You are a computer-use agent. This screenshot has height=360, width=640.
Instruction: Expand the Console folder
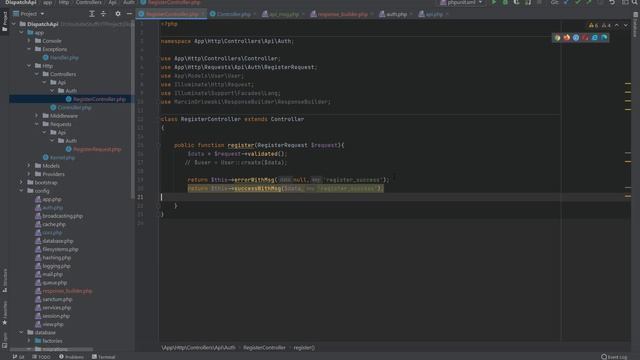click(29, 41)
